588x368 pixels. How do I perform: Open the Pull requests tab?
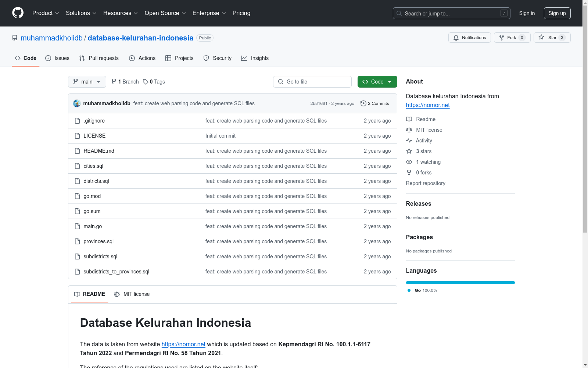(x=99, y=58)
